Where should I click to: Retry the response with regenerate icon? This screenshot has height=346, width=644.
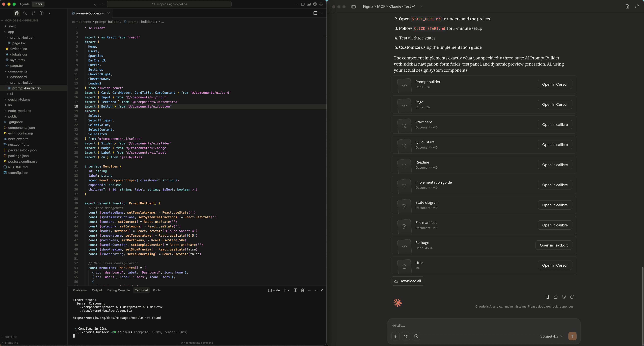point(572,297)
